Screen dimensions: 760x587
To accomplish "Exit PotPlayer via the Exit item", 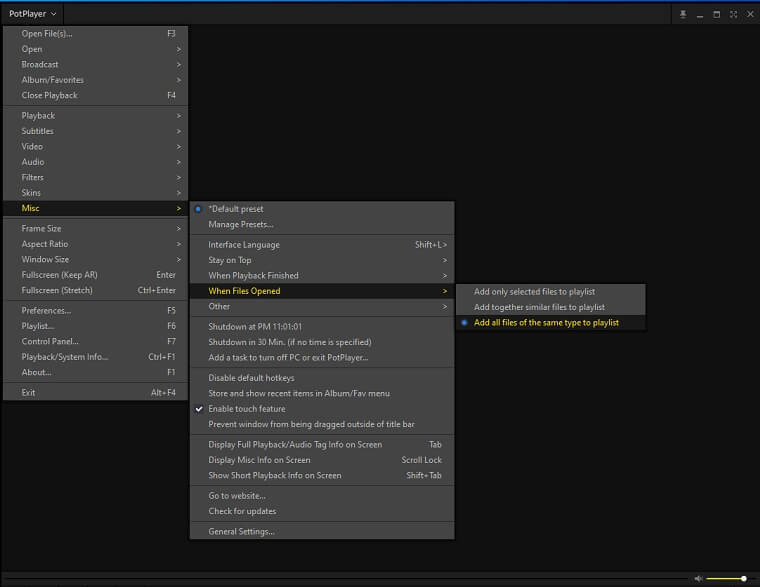I will 95,393.
